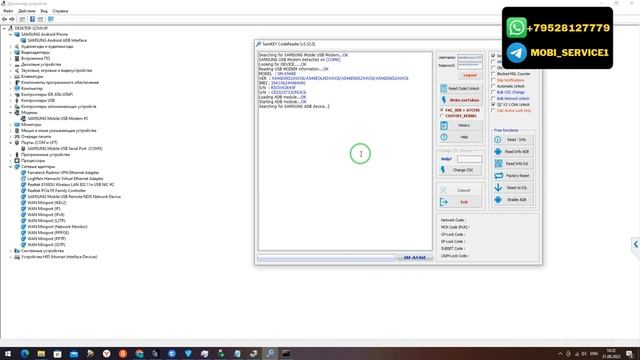Select SAMSUNG Mobile USB Modem #2
This screenshot has height=360, width=640.
(58, 118)
